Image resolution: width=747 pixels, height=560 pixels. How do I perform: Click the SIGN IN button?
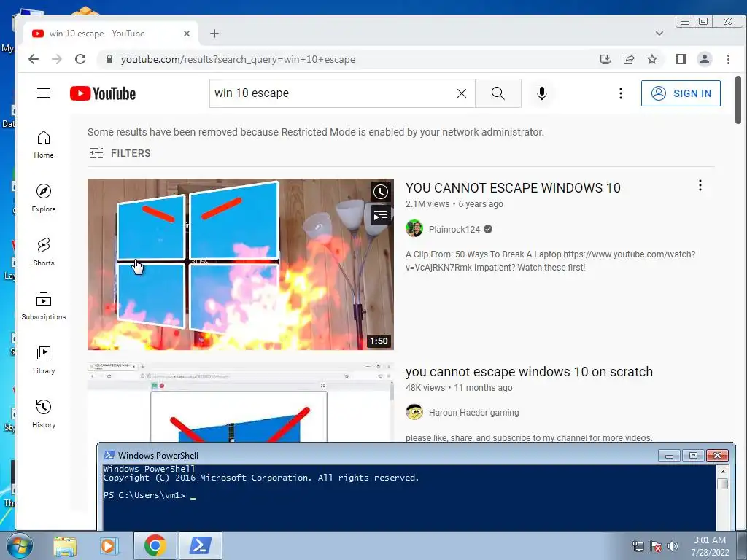coord(681,93)
